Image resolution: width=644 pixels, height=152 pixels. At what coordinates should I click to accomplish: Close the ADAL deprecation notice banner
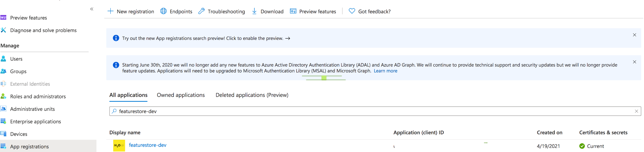634,62
